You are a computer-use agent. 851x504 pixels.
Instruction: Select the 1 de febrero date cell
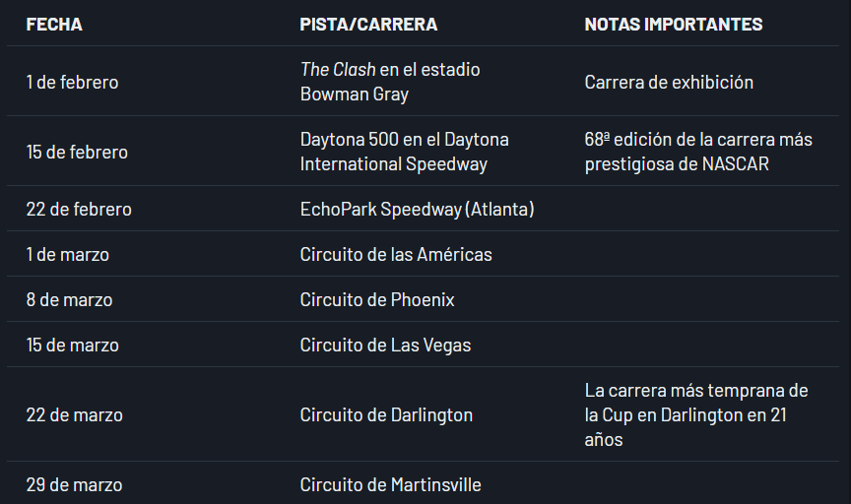72,82
